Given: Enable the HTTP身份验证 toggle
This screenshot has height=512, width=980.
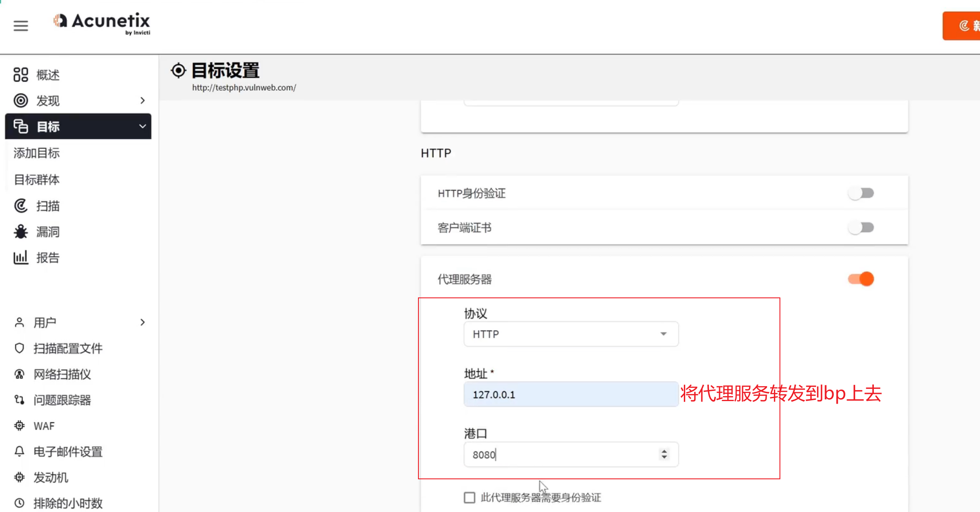Looking at the screenshot, I should click(x=861, y=193).
